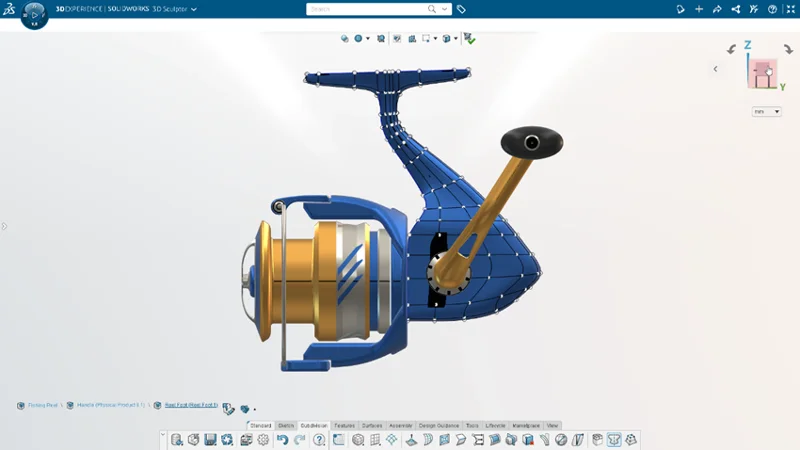Click the 3DEXPERIENCE compass icon
Image resolution: width=800 pixels, height=450 pixels.
pos(32,15)
